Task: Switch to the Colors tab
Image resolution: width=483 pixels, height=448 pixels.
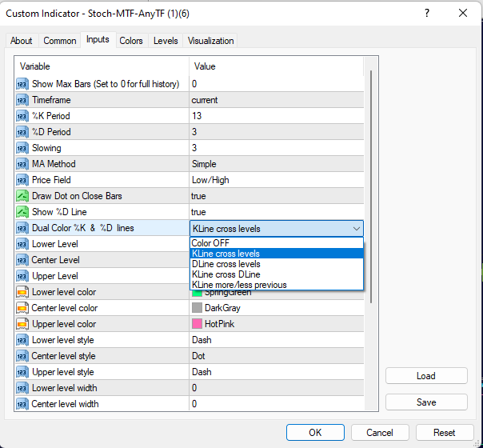Action: tap(131, 41)
